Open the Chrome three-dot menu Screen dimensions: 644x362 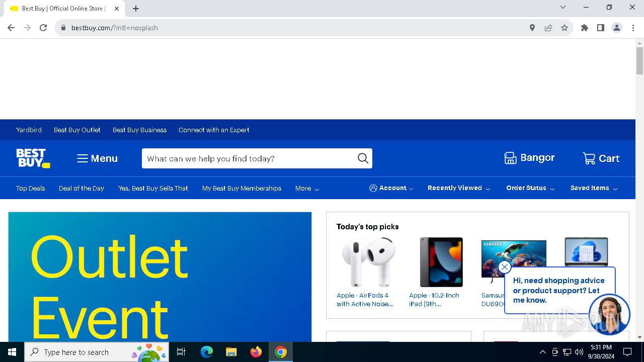pos(633,28)
